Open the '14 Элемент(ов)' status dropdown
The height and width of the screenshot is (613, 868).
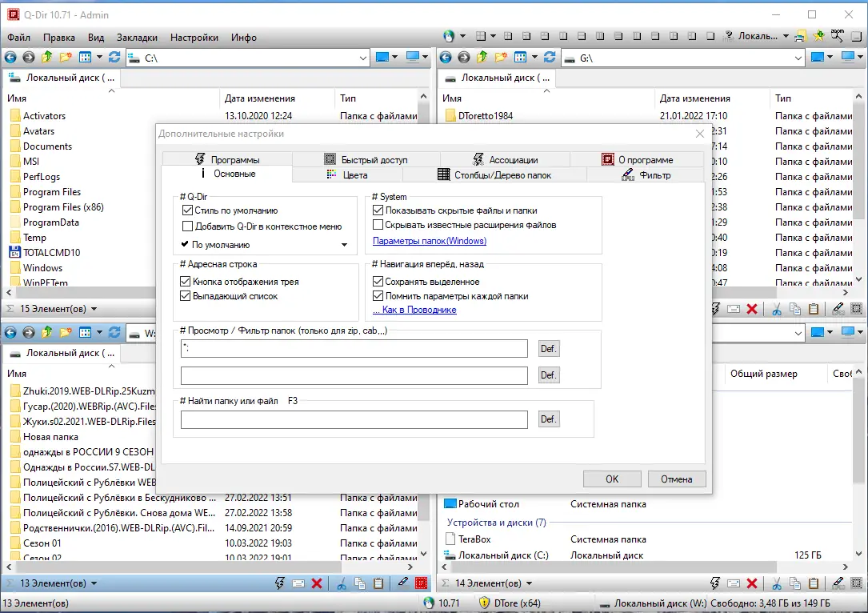[x=529, y=583]
